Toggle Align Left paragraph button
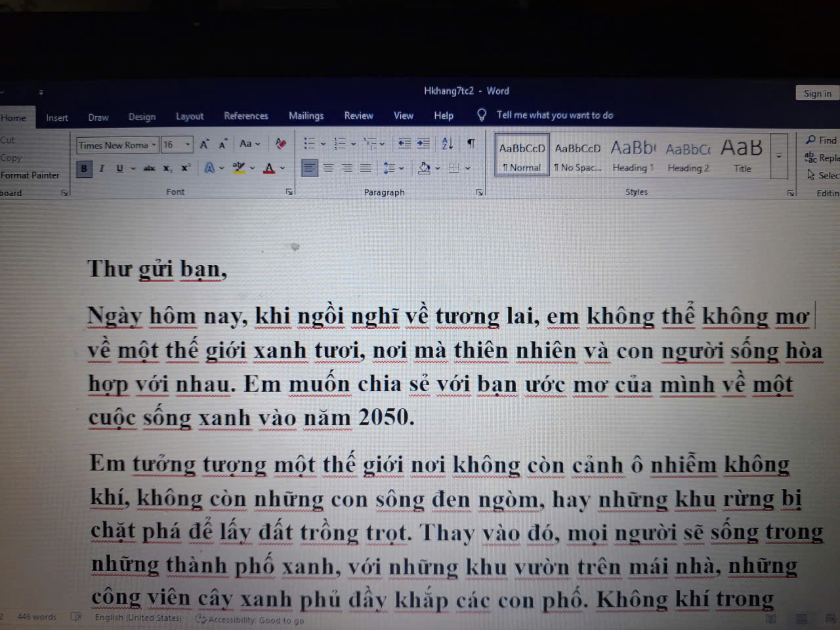 coord(310,168)
